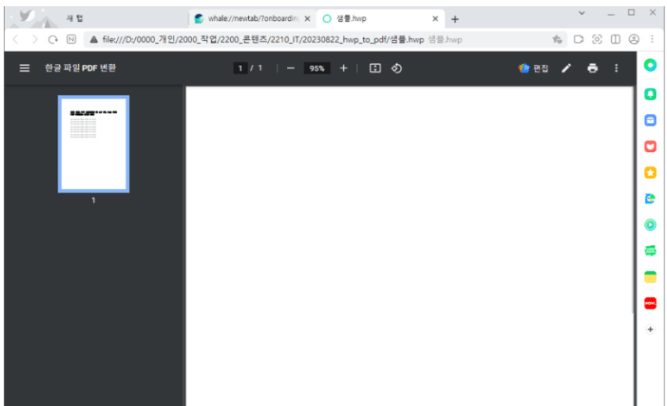Open the green chat sidebar icon
Image resolution: width=667 pixels, height=406 pixels.
(650, 251)
